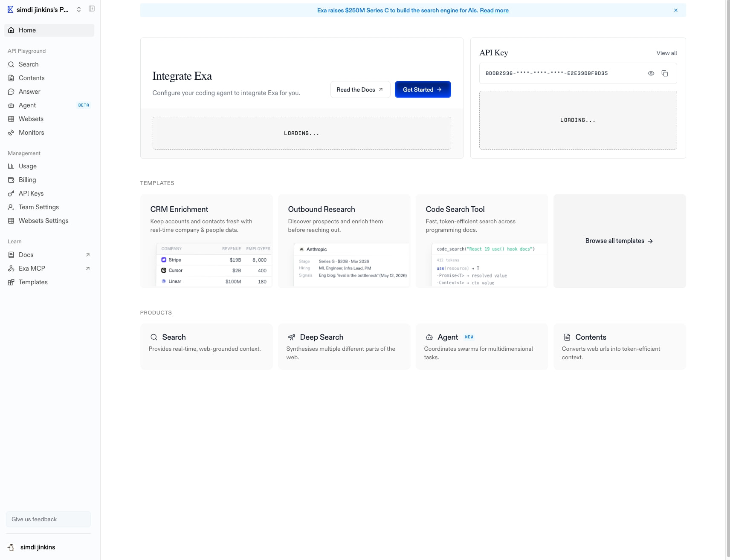Open the Give us feedback field

click(48, 519)
